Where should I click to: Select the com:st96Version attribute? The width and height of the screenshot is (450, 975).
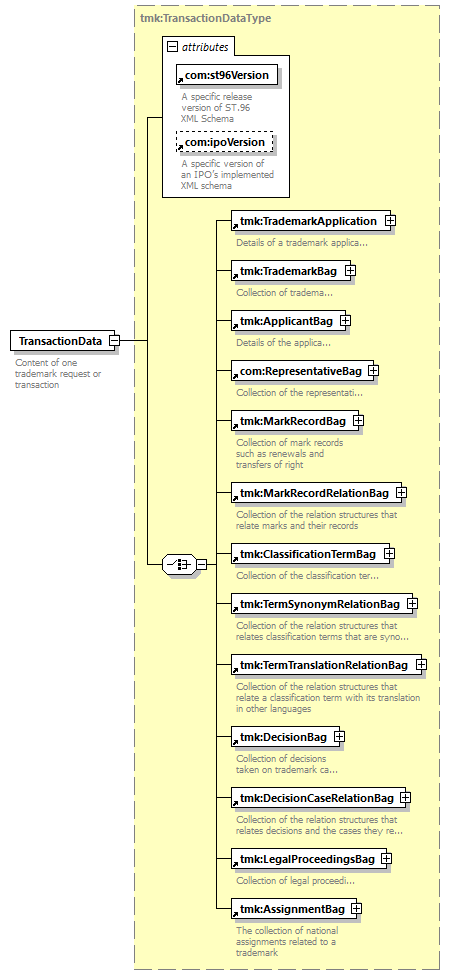click(x=227, y=76)
